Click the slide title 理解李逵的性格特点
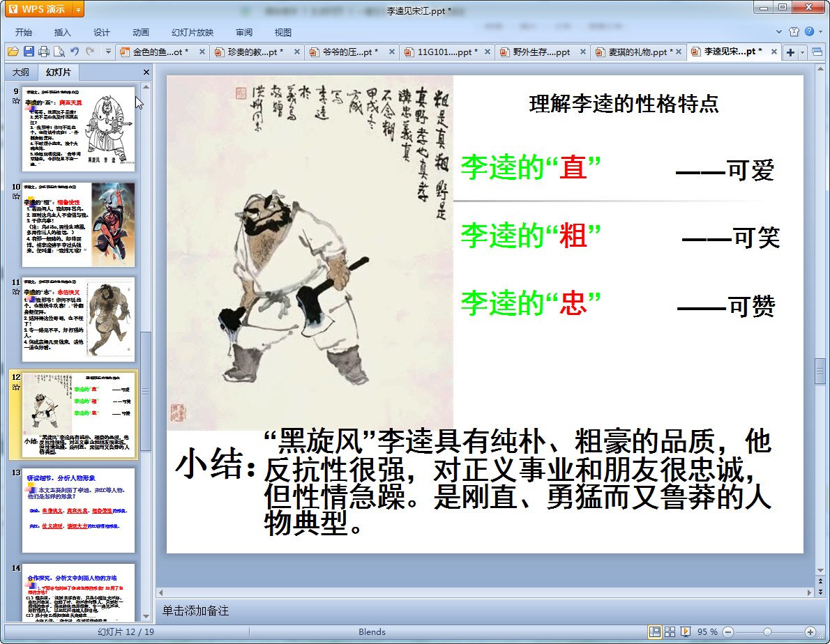 click(624, 104)
